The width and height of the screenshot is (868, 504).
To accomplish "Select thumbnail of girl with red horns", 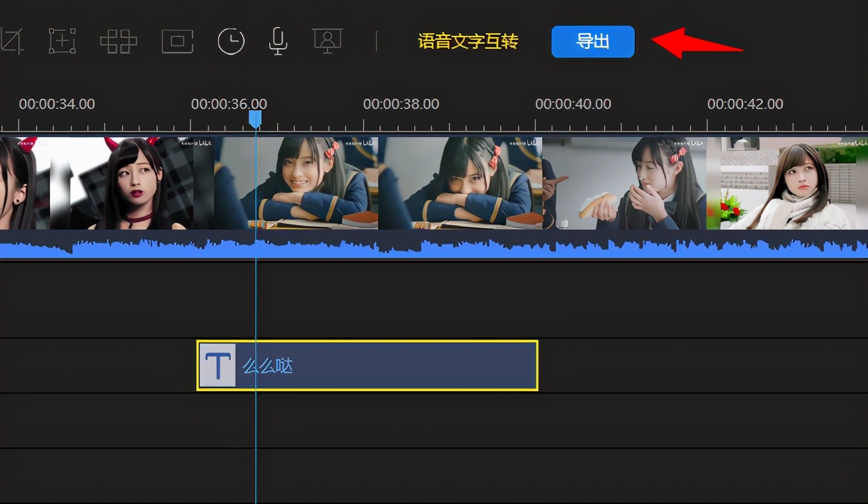I will (131, 183).
